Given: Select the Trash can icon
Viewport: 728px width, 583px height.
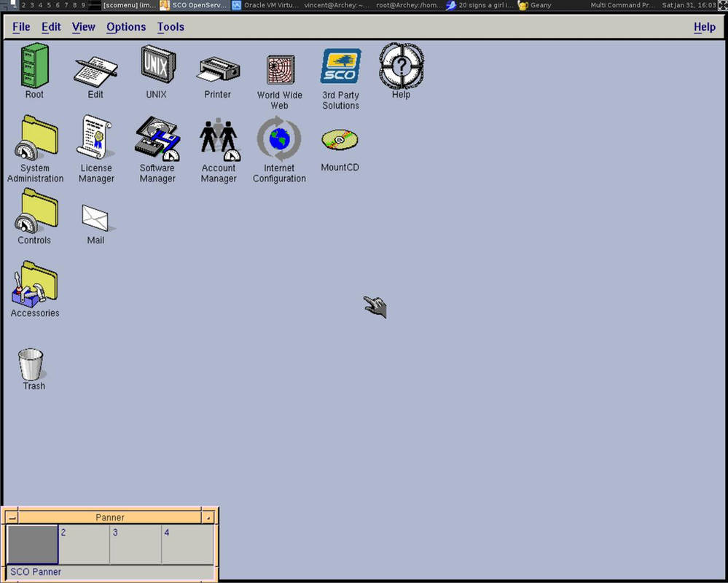Looking at the screenshot, I should tap(31, 364).
